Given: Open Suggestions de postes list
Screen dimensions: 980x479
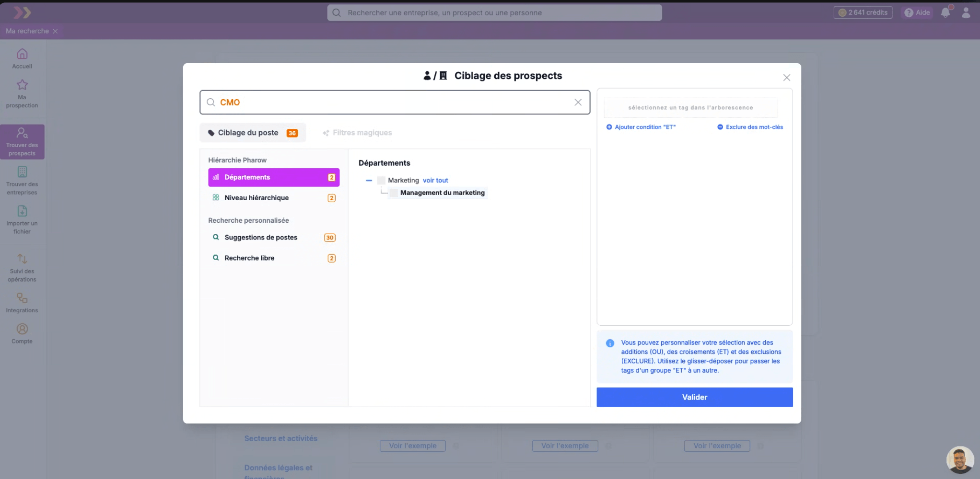Looking at the screenshot, I should (x=274, y=238).
